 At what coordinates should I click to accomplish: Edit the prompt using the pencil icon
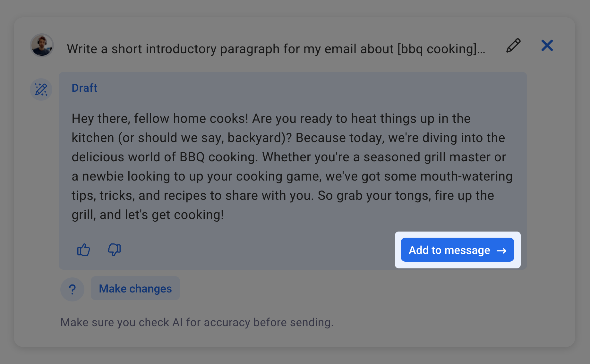[513, 46]
